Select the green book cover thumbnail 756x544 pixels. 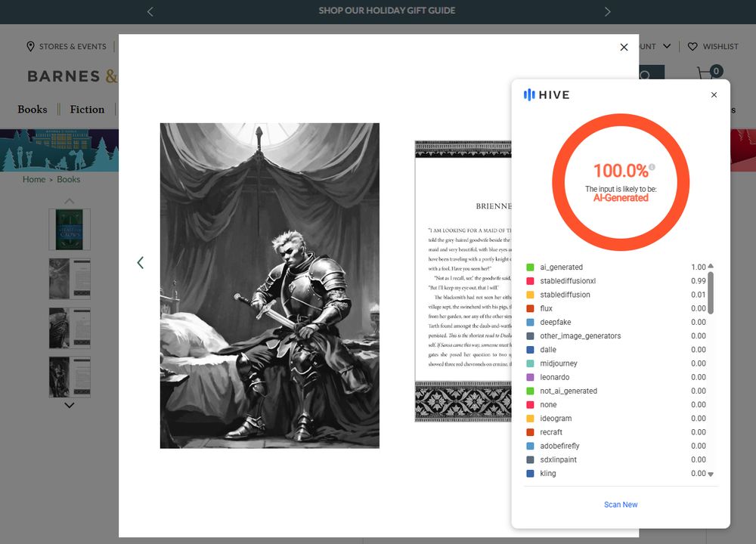pos(70,230)
